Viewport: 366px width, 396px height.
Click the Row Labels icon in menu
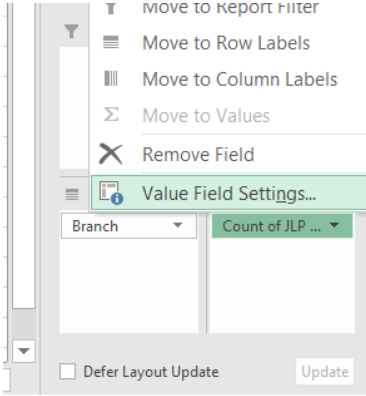pyautogui.click(x=111, y=43)
